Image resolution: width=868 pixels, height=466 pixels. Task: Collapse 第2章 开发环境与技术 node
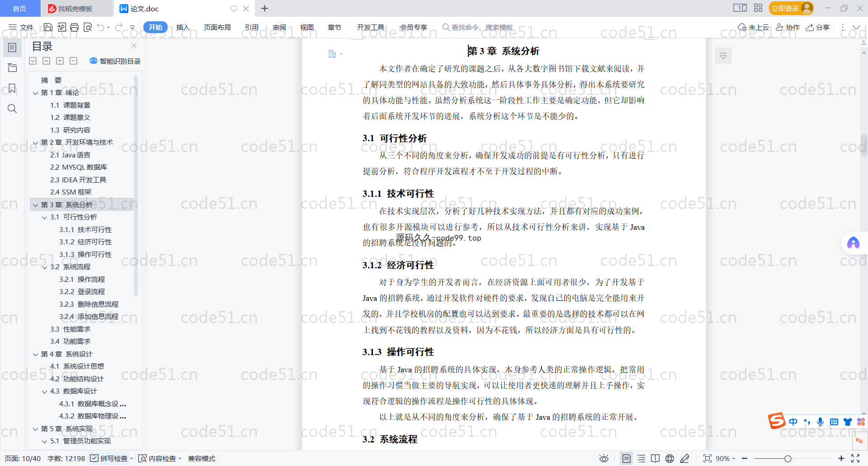(x=35, y=143)
